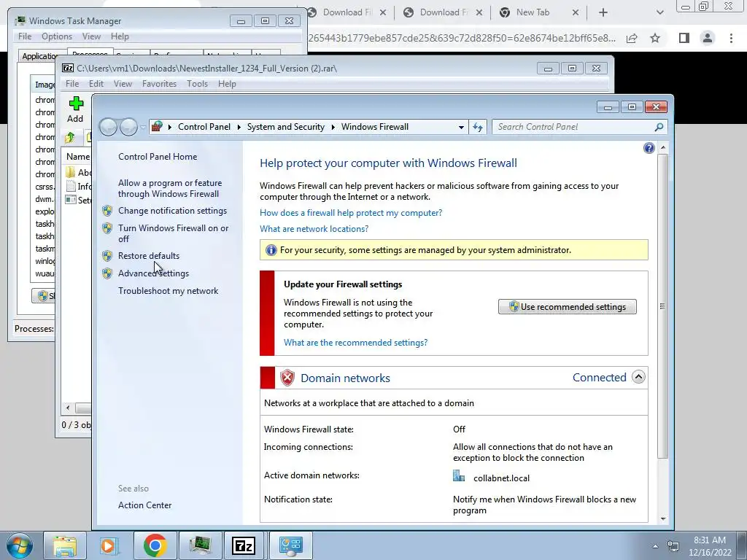Click Allow a program or feature link
This screenshot has width=747, height=560.
[170, 189]
